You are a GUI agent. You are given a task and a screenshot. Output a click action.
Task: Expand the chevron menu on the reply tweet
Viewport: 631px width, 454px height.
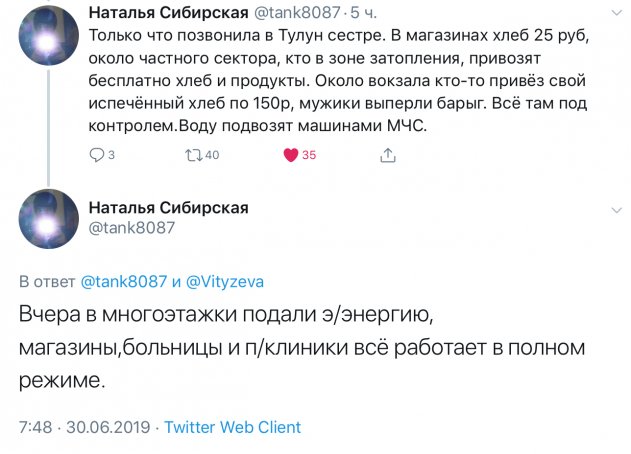click(x=616, y=209)
